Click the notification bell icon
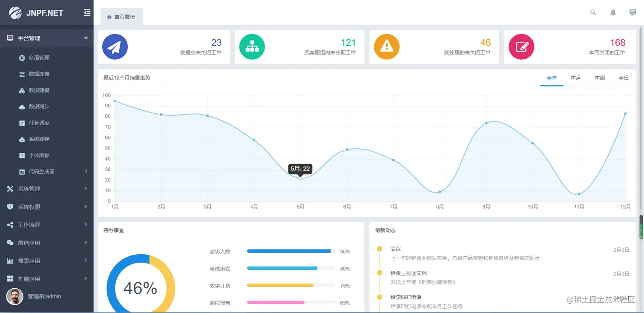This screenshot has width=644, height=313. (x=613, y=12)
